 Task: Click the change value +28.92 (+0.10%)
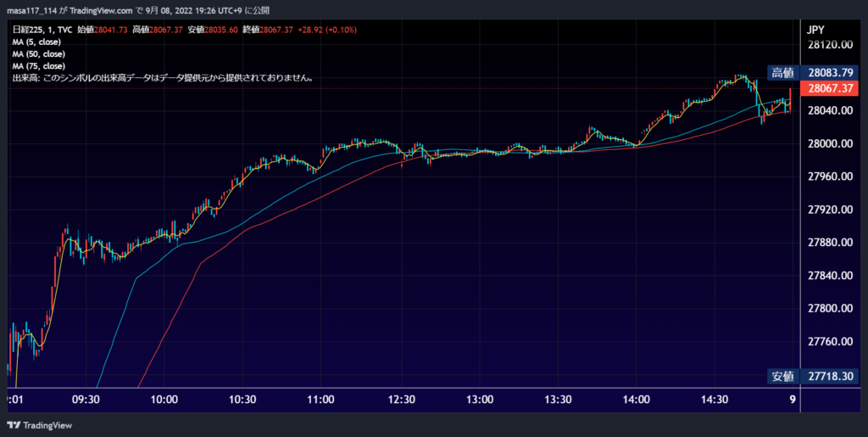click(x=326, y=30)
